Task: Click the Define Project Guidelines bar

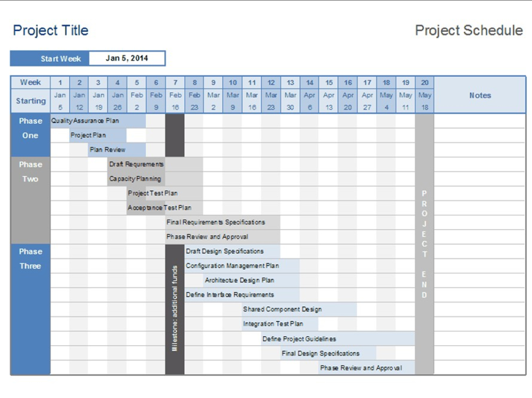Action: [338, 339]
